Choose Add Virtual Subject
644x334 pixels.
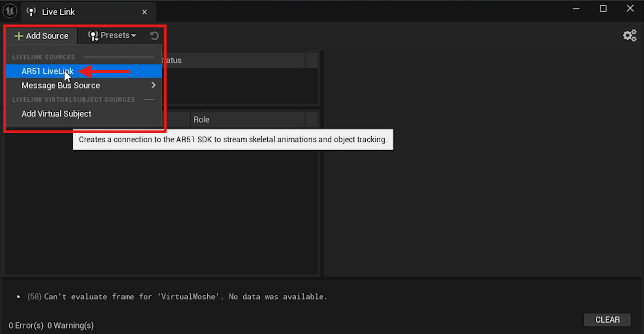tap(84, 114)
